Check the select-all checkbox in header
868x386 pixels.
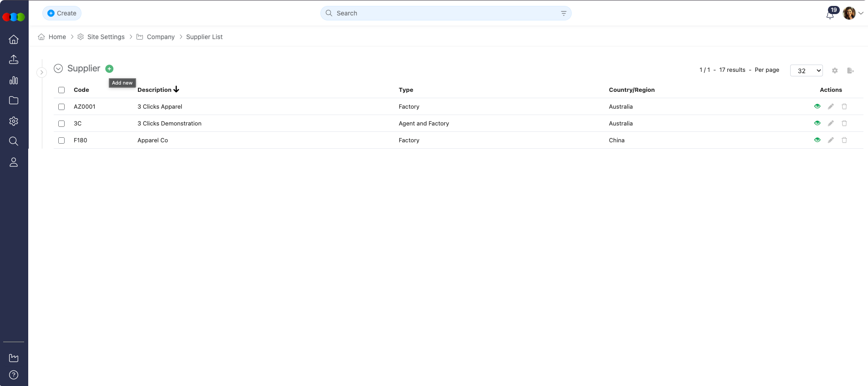(x=61, y=90)
